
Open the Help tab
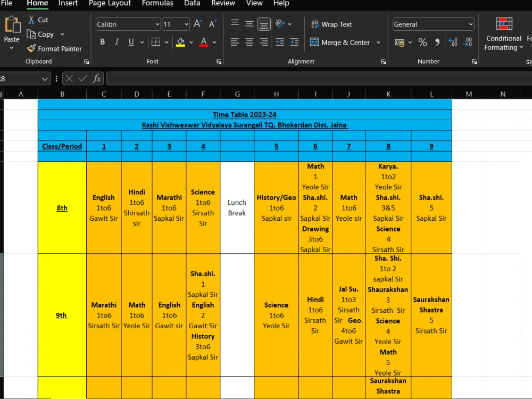(281, 3)
